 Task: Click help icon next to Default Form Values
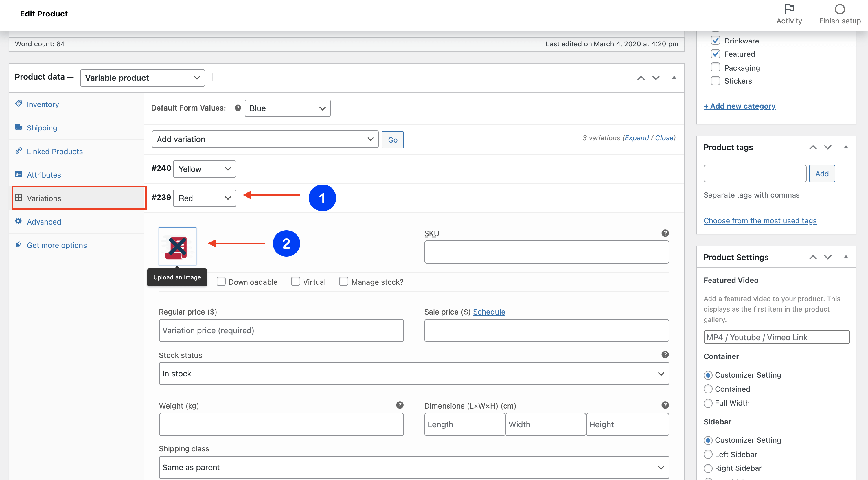(x=238, y=108)
